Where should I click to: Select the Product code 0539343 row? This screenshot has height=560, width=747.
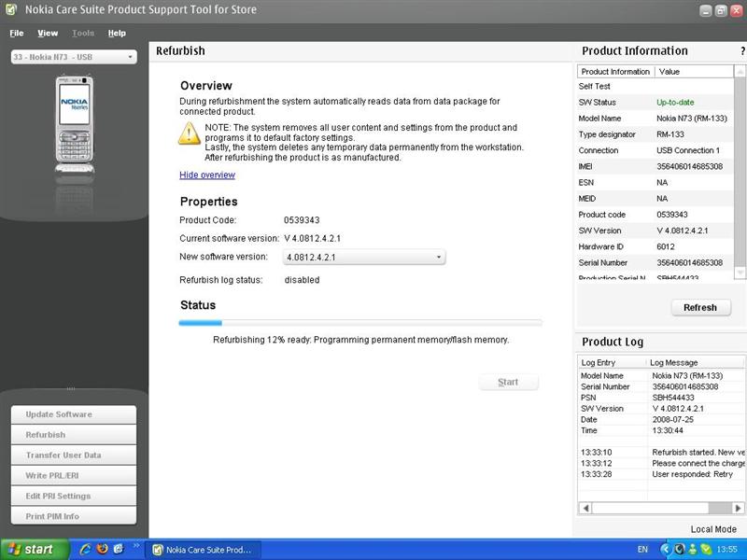click(655, 215)
